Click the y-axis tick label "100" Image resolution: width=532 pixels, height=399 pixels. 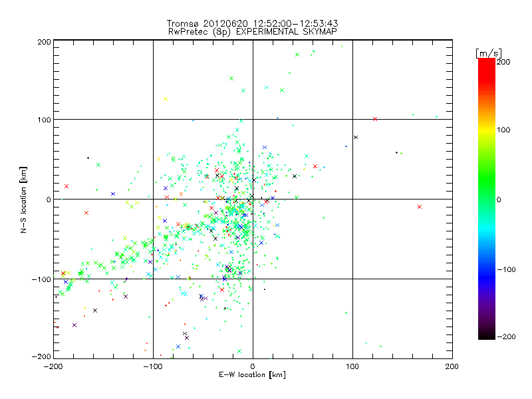point(44,120)
